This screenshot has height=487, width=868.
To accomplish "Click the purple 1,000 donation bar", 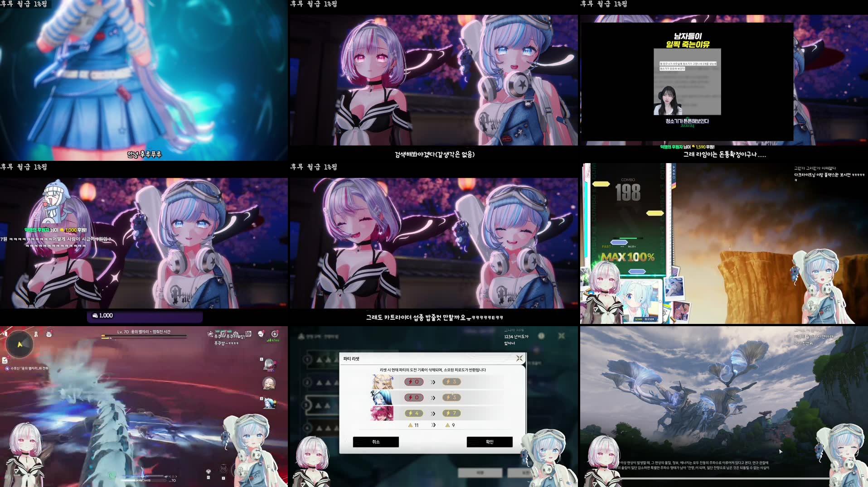I will [145, 316].
